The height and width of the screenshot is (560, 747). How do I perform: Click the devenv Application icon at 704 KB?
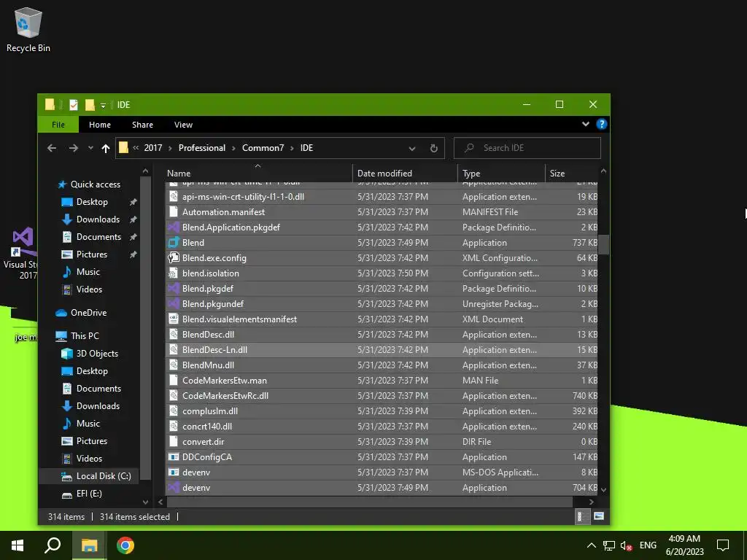(174, 488)
